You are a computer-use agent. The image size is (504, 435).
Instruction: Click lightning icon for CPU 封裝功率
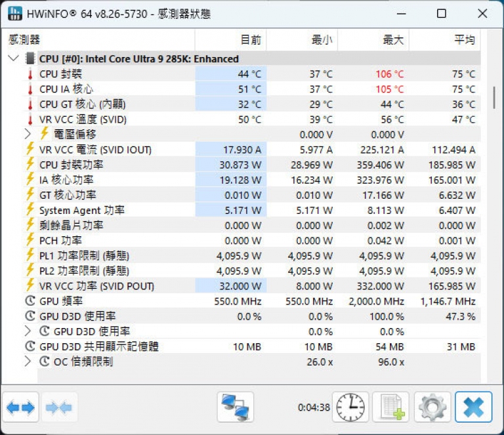[30, 163]
